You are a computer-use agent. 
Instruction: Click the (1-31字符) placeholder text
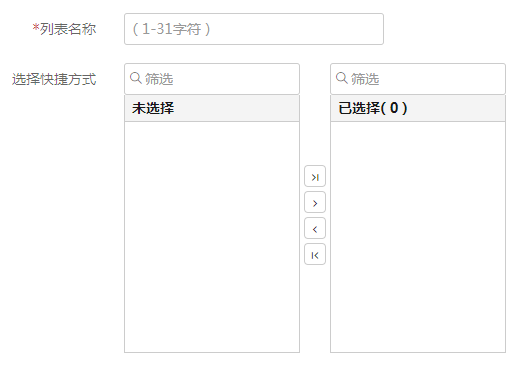pyautogui.click(x=171, y=29)
